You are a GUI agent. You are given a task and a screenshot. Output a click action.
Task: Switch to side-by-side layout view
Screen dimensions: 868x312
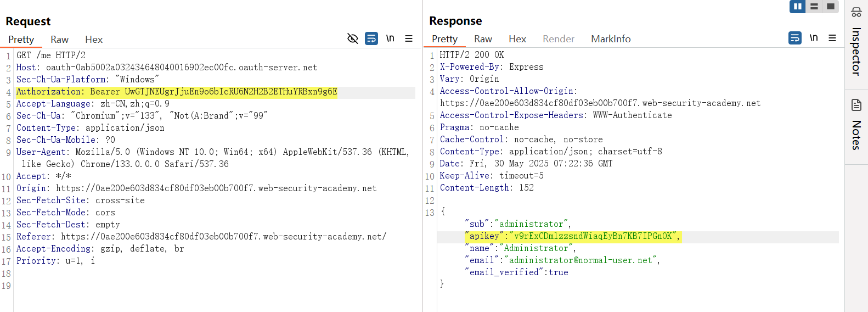click(x=797, y=7)
